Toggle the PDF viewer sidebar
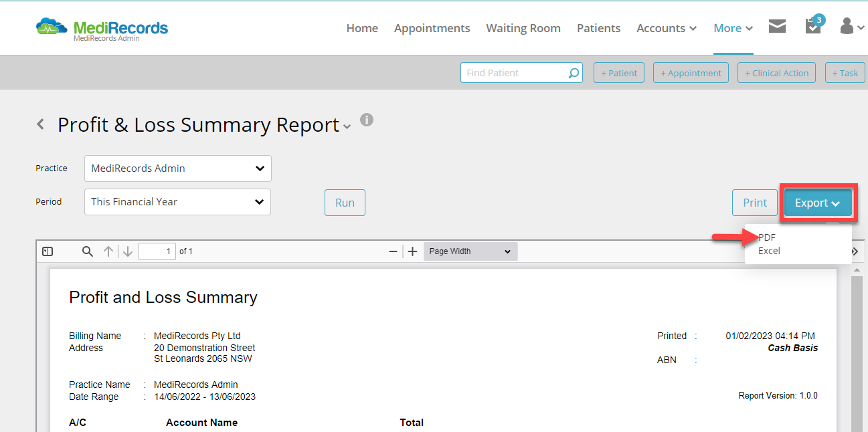 (48, 251)
